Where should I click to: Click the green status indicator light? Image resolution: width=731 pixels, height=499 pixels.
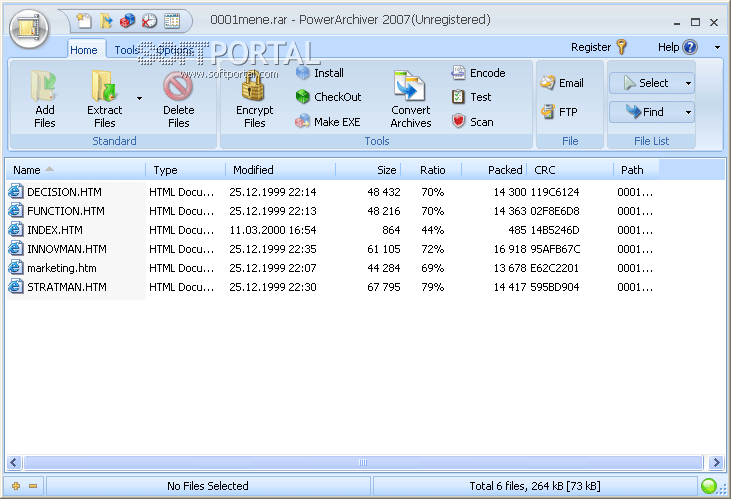pos(709,486)
